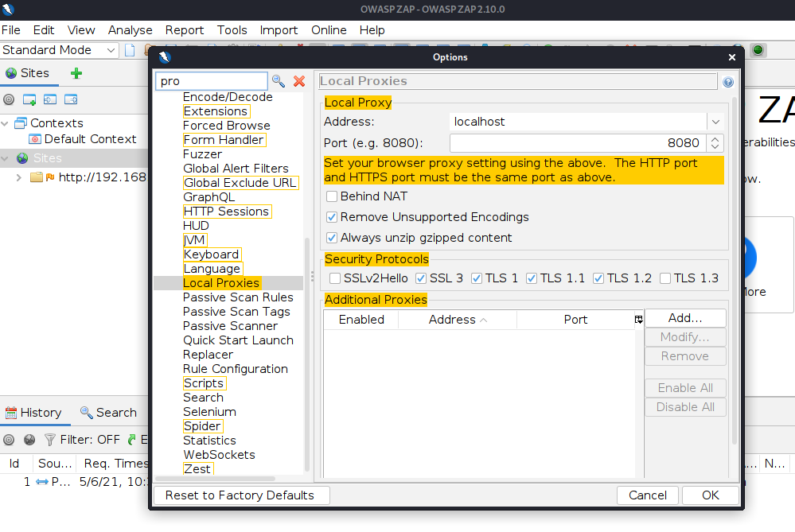Click the horizontal scrollbar under options list
Screen dimensions: 795x532
pos(216,478)
